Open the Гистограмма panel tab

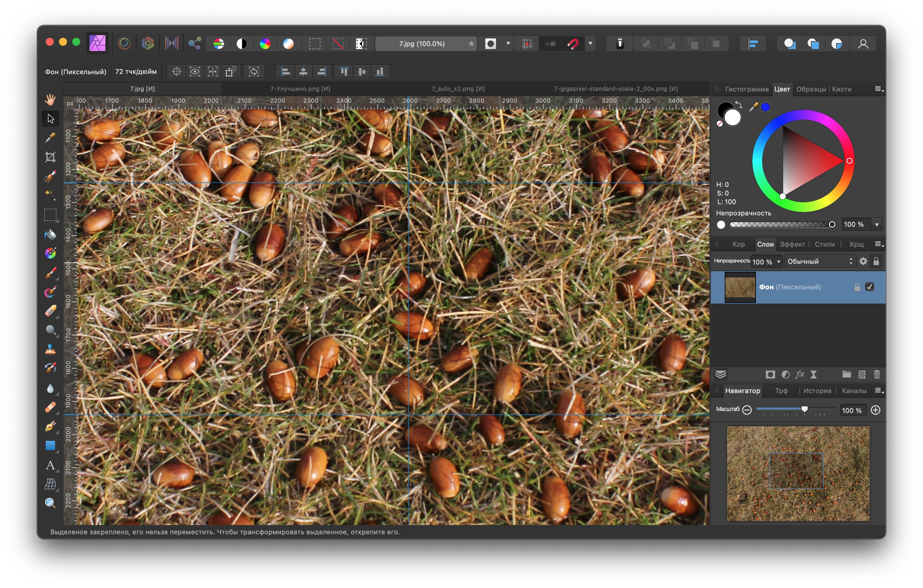(746, 89)
